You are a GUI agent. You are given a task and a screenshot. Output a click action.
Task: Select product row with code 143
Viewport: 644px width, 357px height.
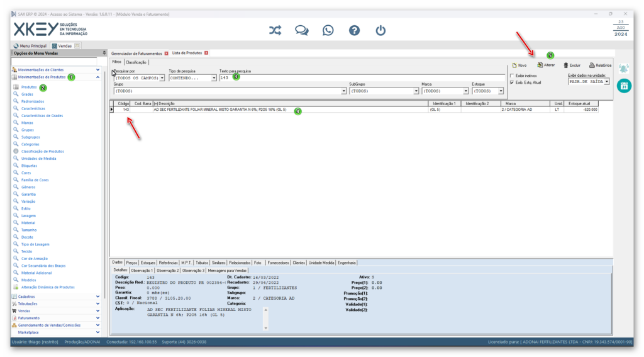coord(354,110)
